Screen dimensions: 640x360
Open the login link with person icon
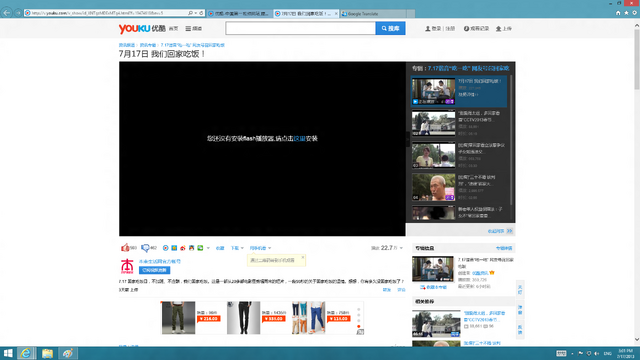click(433, 29)
